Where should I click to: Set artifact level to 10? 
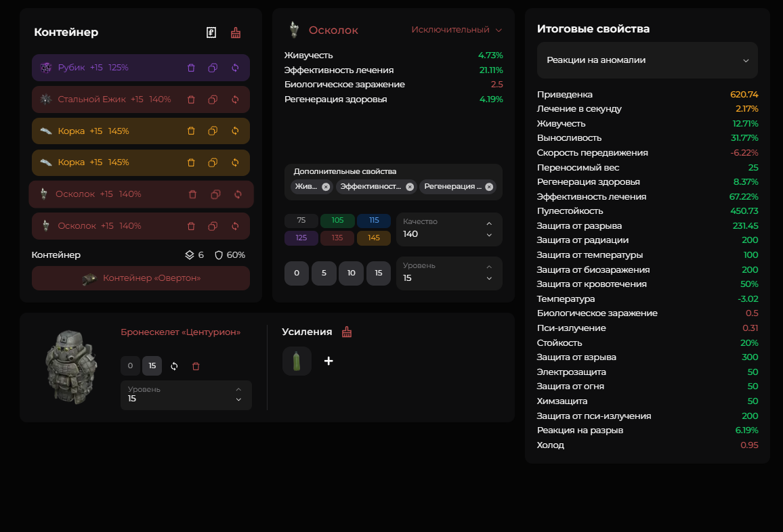pos(351,273)
